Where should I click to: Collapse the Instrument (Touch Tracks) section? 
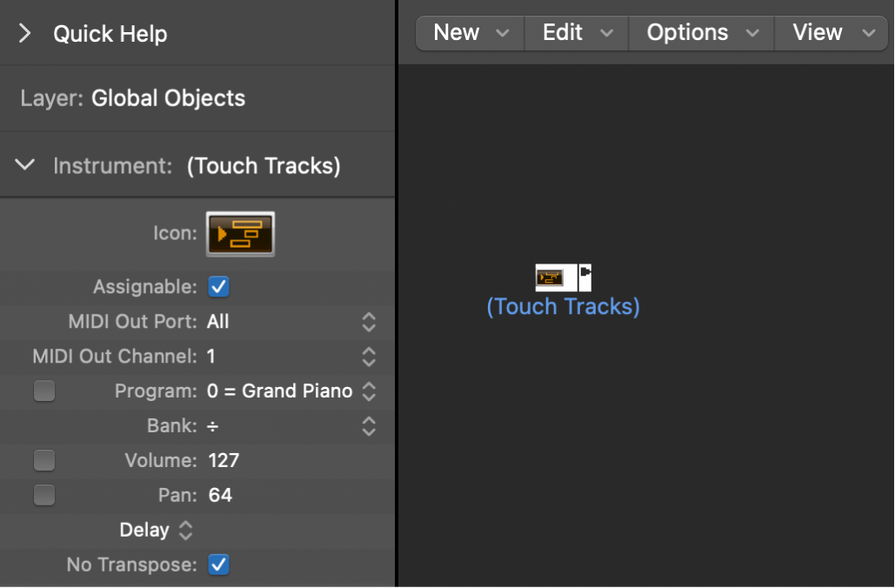pos(24,165)
